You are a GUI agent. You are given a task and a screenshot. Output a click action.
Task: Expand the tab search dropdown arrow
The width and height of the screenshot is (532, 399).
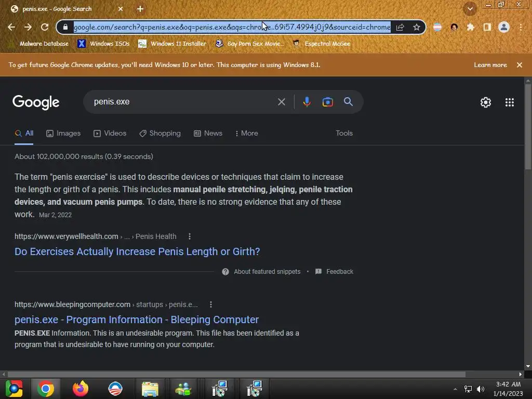point(470,9)
